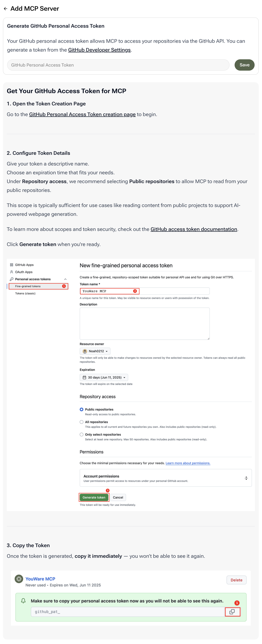
Task: Collapse the Personal access tokens section
Action: [66, 279]
